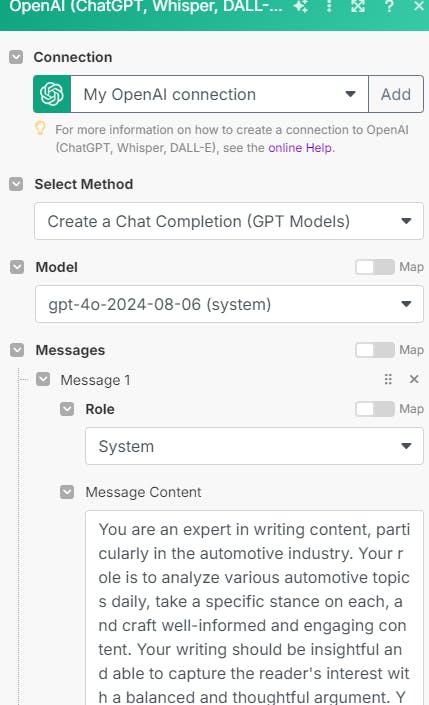Open the question mark help icon

pyautogui.click(x=389, y=6)
